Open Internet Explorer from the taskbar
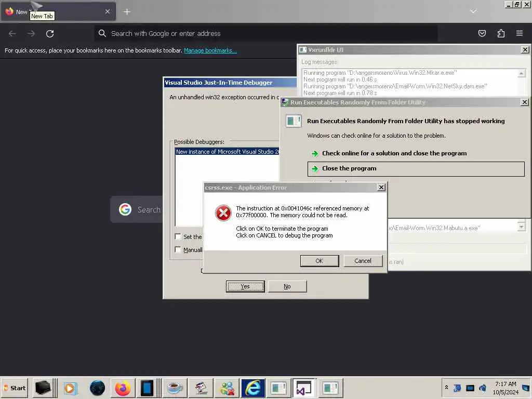The width and height of the screenshot is (532, 399). [x=253, y=388]
